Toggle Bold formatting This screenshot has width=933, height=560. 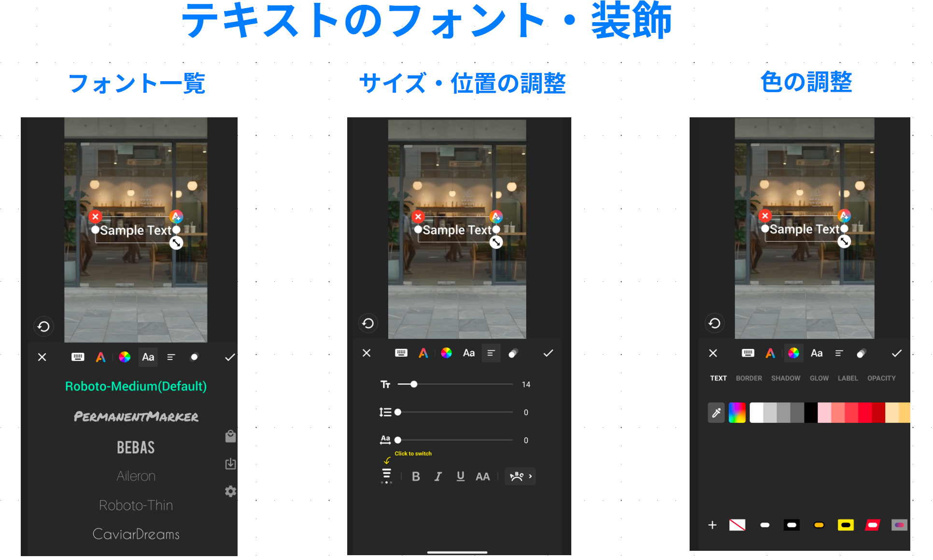coord(416,476)
